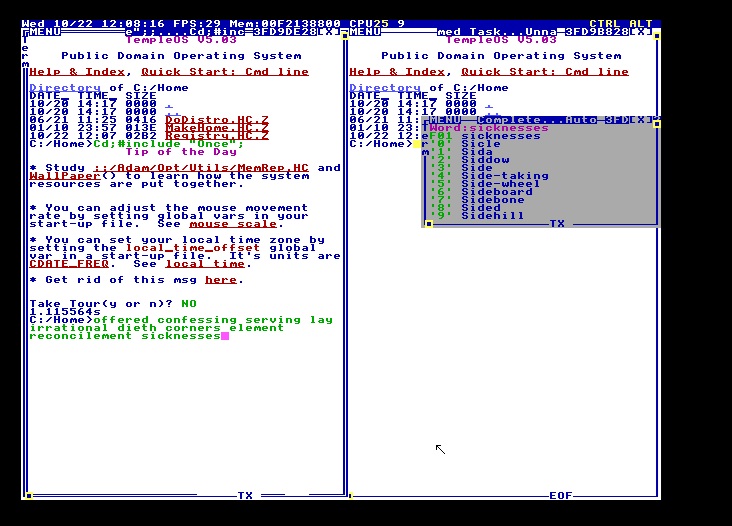This screenshot has height=526, width=732.
Task: Close the AutoComplete window
Action: coord(640,120)
